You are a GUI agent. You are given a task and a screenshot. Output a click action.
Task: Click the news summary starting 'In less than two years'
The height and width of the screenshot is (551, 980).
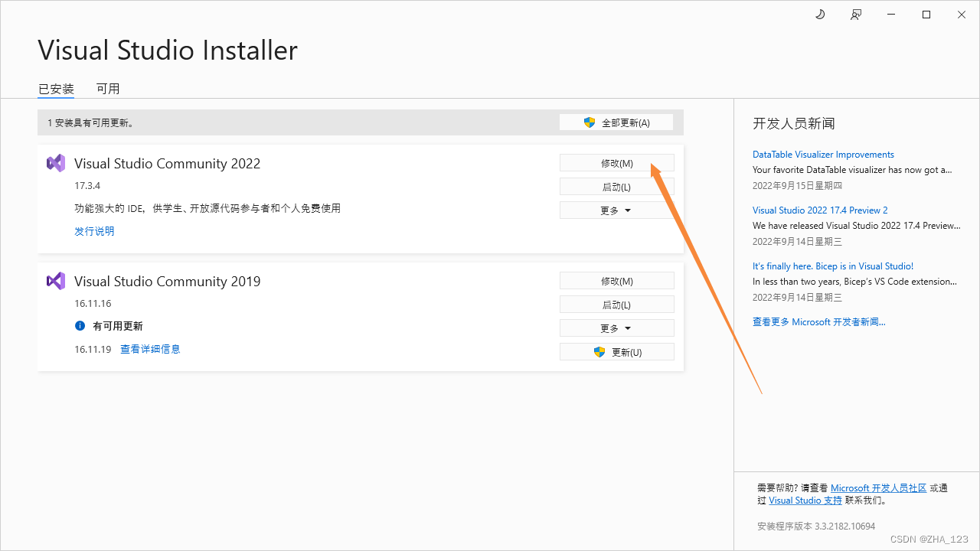(854, 282)
